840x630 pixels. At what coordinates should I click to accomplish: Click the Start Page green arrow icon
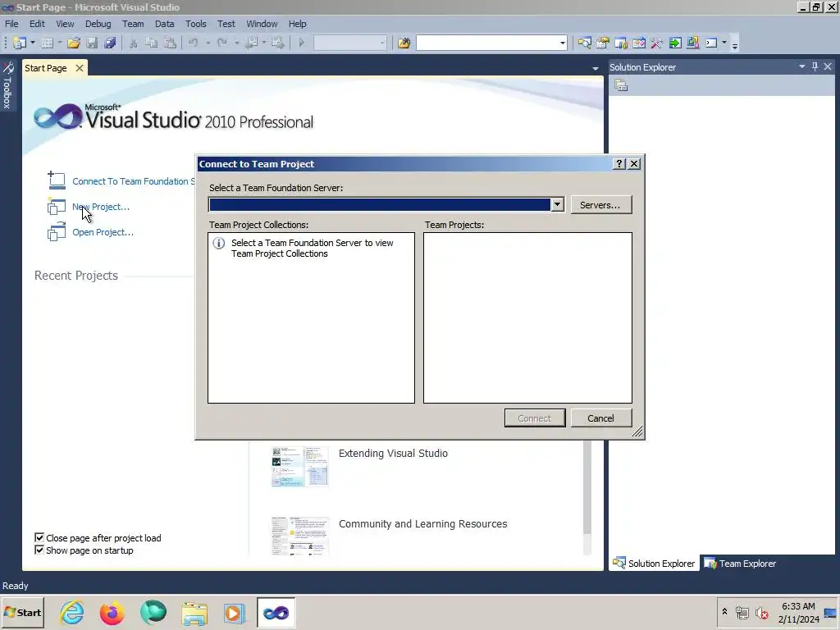tap(675, 43)
